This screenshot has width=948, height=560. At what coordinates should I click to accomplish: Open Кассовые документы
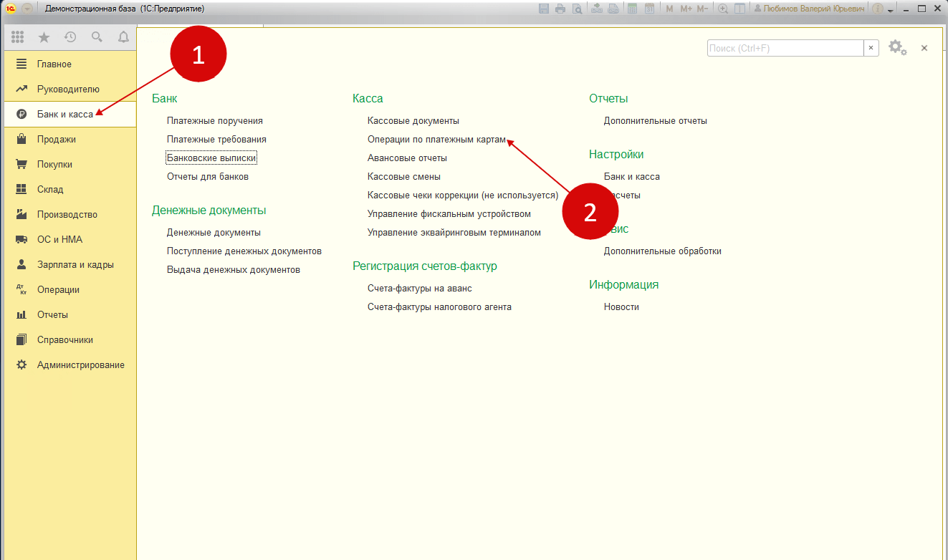413,121
